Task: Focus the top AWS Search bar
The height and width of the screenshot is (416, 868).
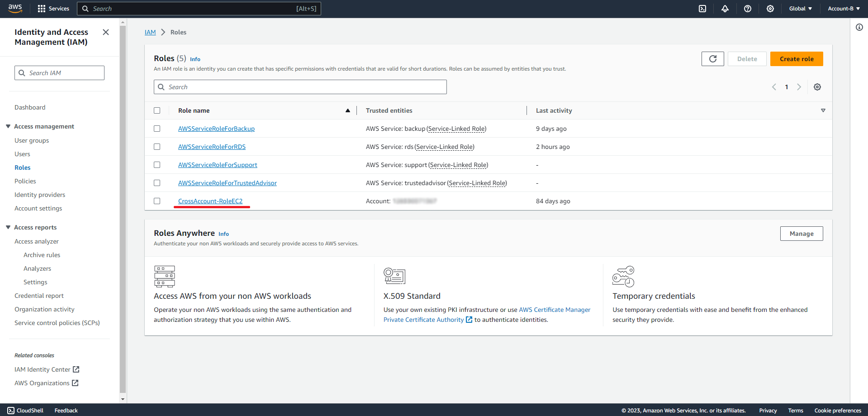Action: tap(199, 9)
